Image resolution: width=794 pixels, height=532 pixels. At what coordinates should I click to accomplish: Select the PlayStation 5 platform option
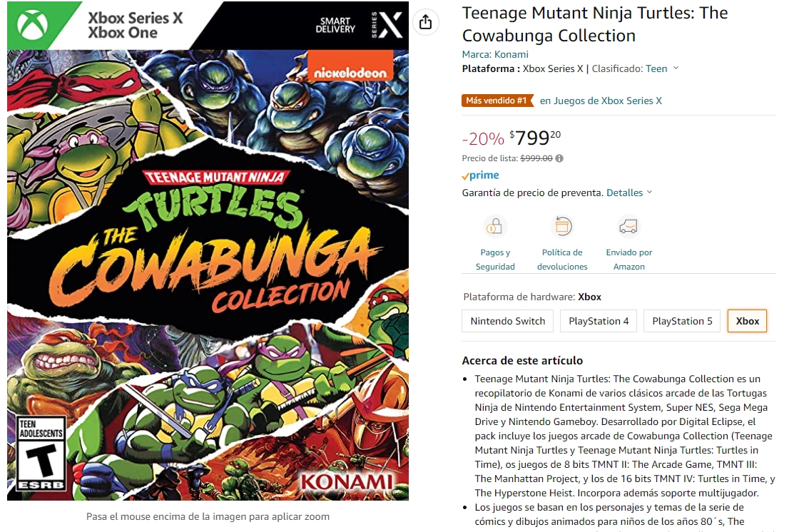681,321
